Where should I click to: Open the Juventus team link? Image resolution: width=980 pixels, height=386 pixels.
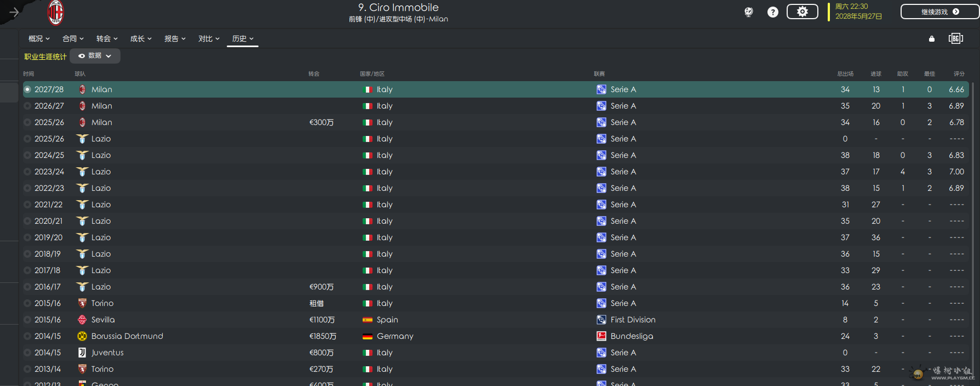coord(107,353)
